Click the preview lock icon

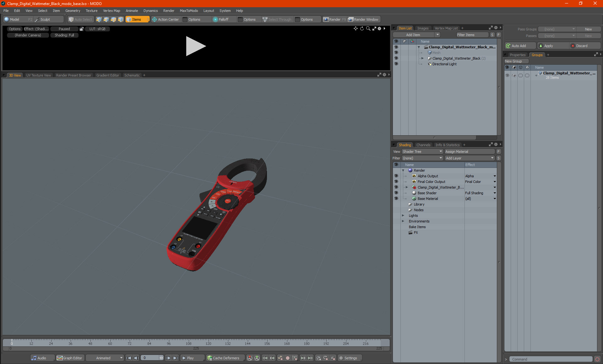pyautogui.click(x=82, y=29)
